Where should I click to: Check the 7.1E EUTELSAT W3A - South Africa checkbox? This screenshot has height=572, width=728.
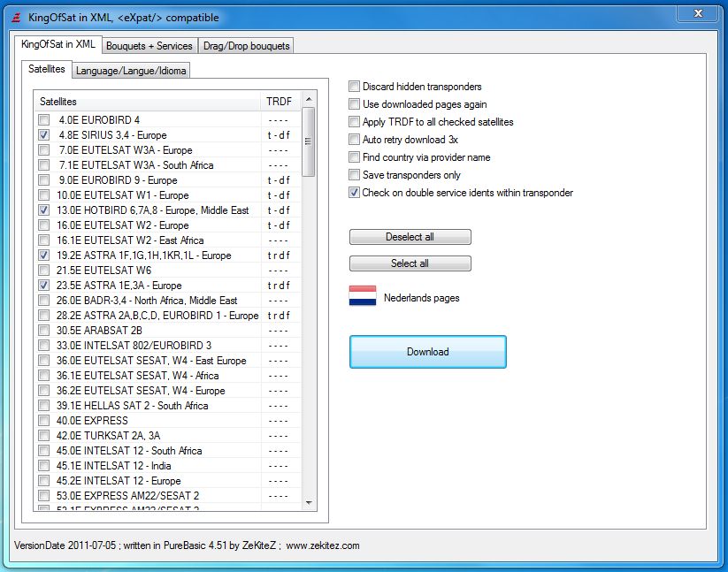[x=43, y=165]
